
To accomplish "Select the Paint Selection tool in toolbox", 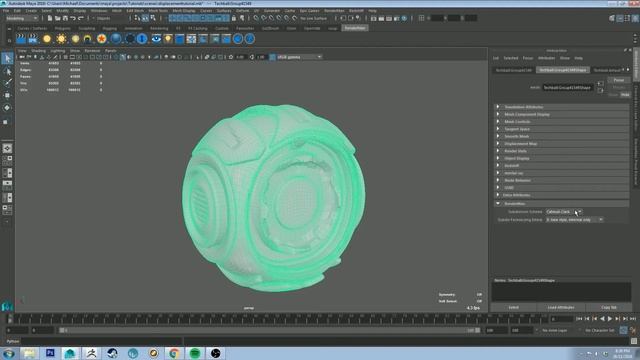I will point(7,83).
